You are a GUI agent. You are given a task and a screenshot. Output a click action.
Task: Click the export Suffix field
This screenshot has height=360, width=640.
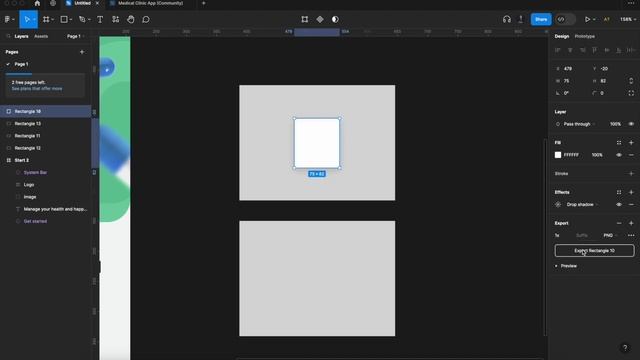(582, 236)
